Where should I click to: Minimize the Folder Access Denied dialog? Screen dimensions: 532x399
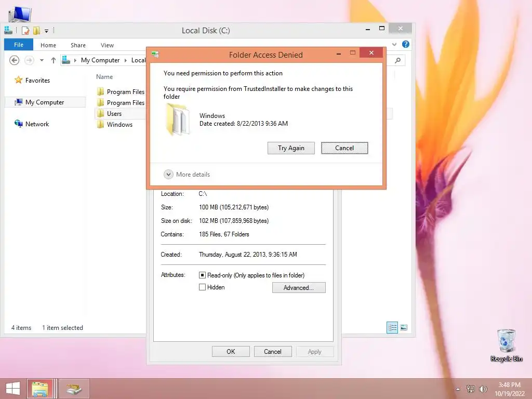(339, 54)
